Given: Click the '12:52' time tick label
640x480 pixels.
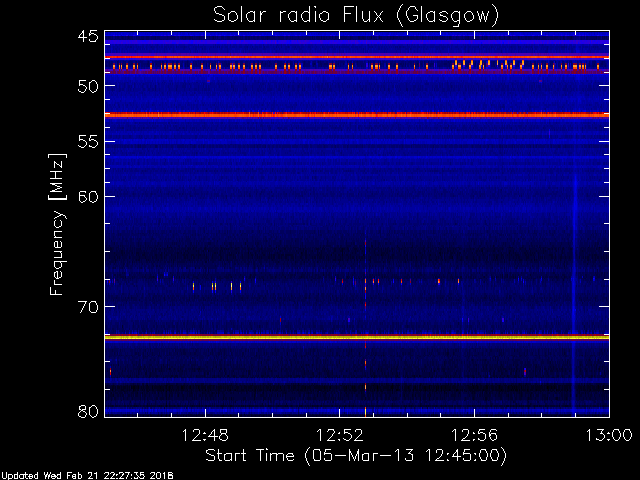Looking at the screenshot, I should [340, 435].
